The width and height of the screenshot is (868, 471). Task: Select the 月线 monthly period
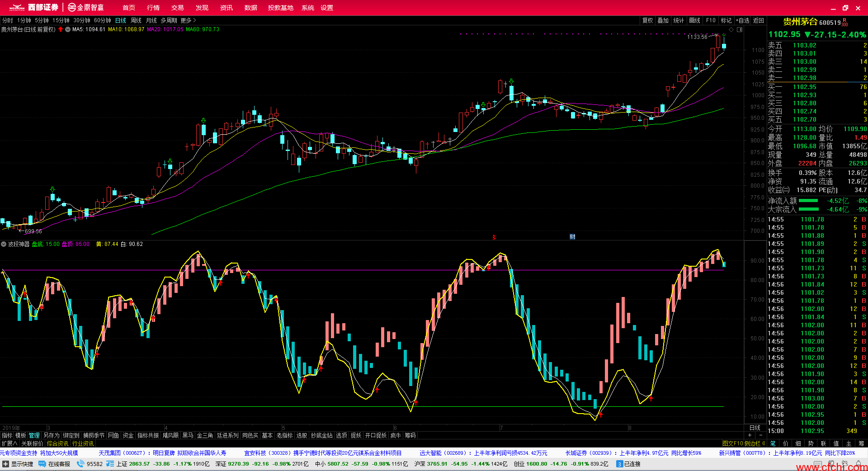151,20
